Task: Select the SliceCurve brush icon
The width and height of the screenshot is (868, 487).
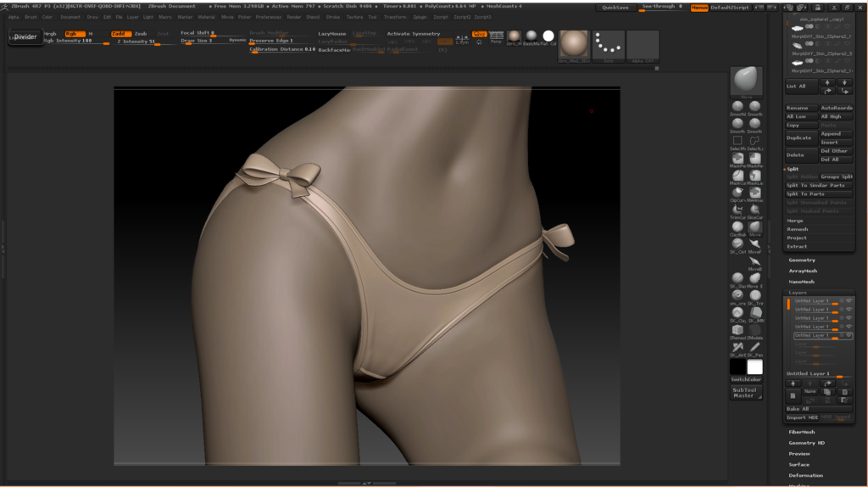Action: (x=754, y=210)
